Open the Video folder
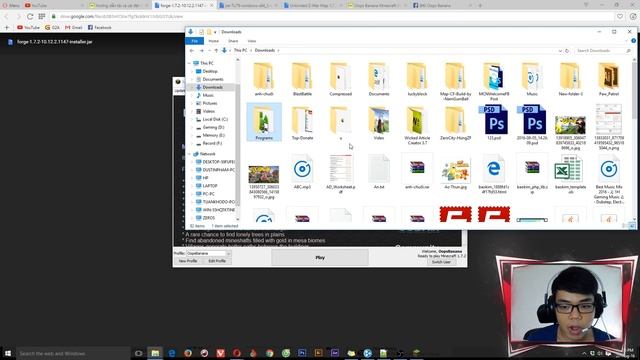 pos(379,123)
